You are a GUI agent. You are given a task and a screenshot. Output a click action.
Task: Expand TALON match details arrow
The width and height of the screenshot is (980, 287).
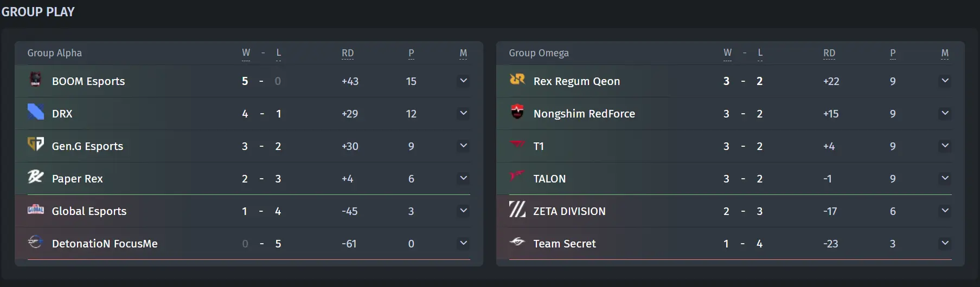pos(945,178)
